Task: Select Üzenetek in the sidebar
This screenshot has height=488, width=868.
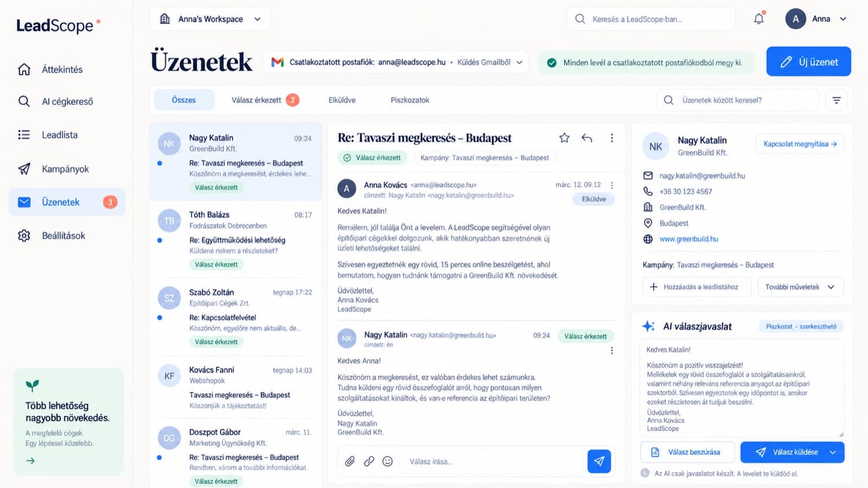Action: tap(67, 202)
